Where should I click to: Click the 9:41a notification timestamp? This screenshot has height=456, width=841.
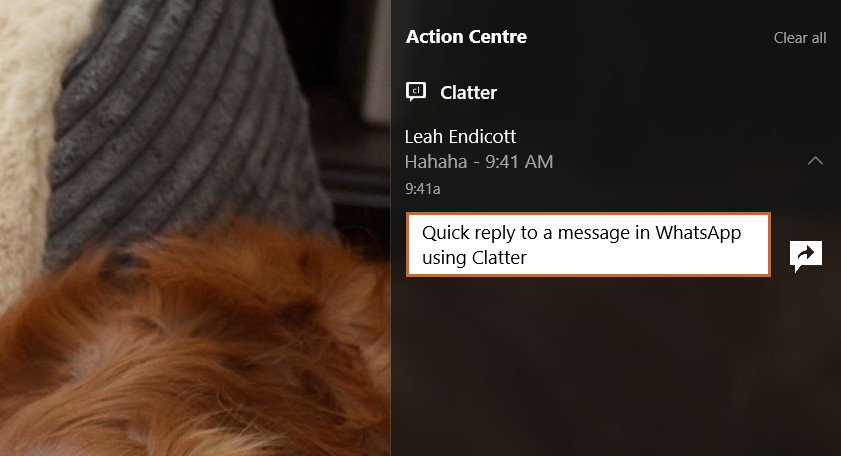point(423,189)
